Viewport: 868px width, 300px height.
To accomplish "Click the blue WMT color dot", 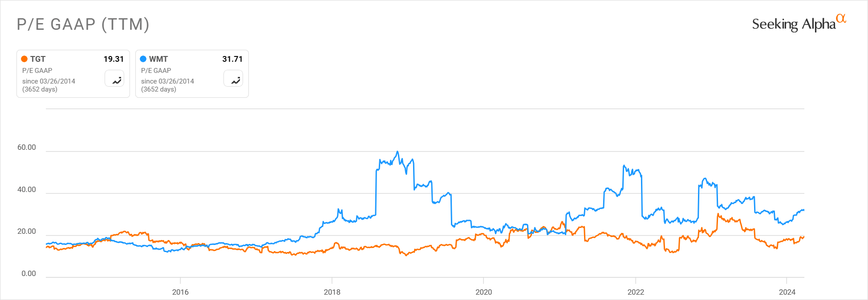I will (143, 59).
